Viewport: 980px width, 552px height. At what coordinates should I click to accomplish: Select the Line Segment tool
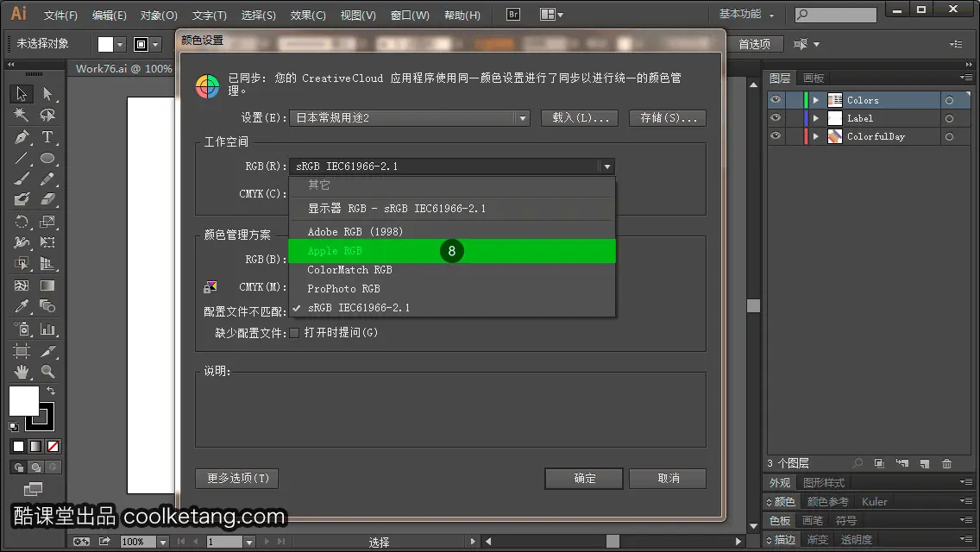[22, 158]
